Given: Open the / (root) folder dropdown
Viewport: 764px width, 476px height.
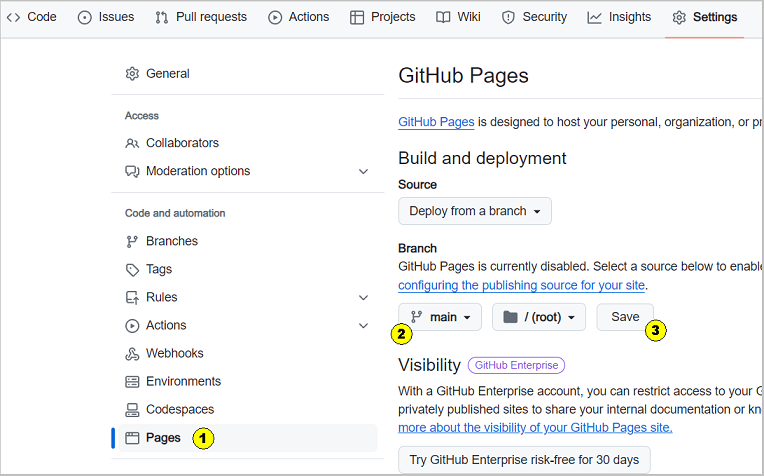Looking at the screenshot, I should 539,317.
